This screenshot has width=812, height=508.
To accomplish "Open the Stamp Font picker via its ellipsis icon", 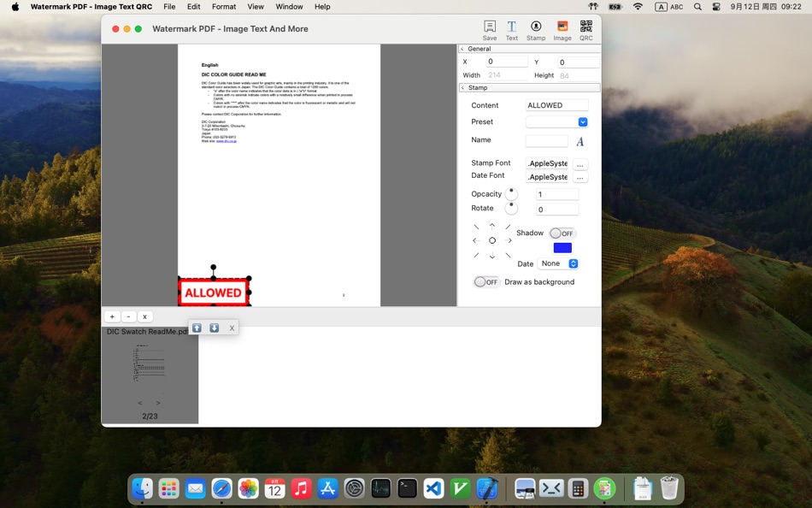I will (x=580, y=162).
